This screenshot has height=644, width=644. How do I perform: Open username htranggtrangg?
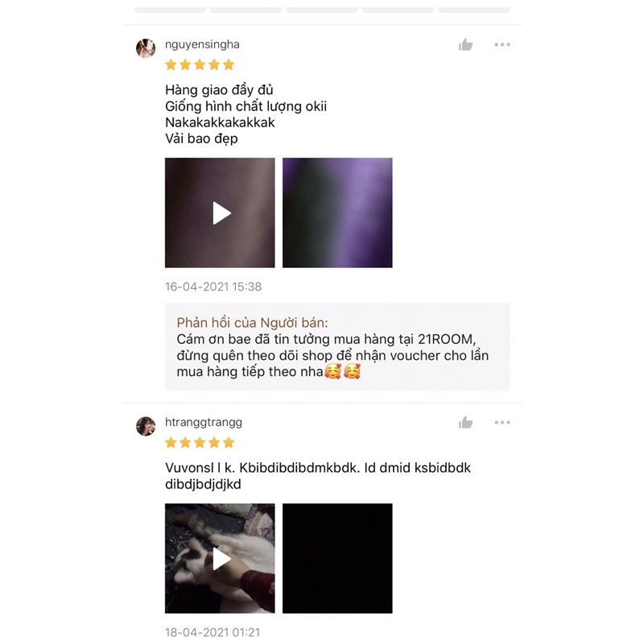[x=204, y=422]
